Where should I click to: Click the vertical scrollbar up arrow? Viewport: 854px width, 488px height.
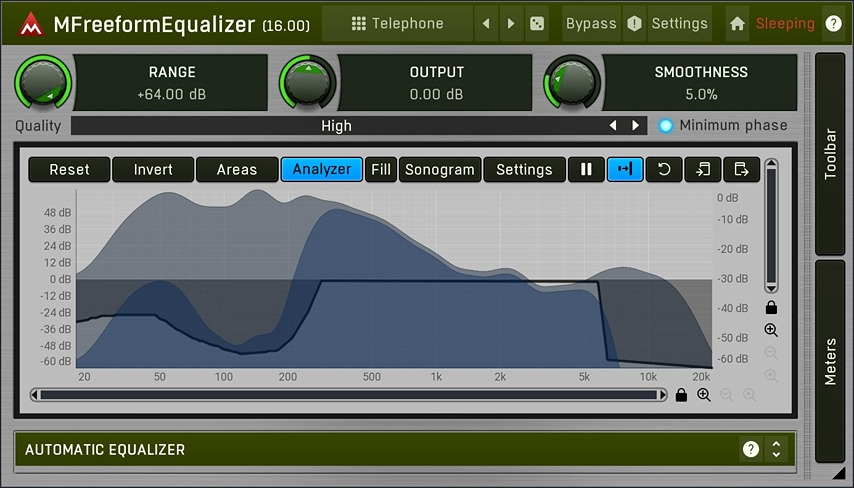click(771, 163)
